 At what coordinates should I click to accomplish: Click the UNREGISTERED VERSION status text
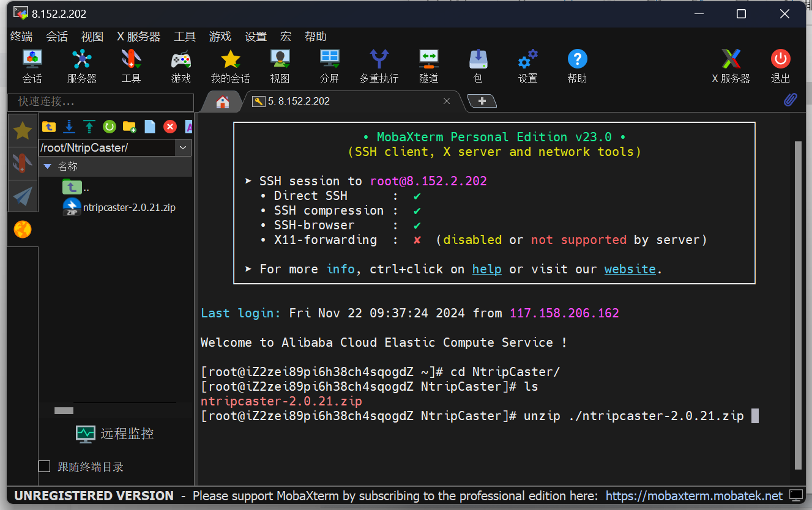coord(94,495)
